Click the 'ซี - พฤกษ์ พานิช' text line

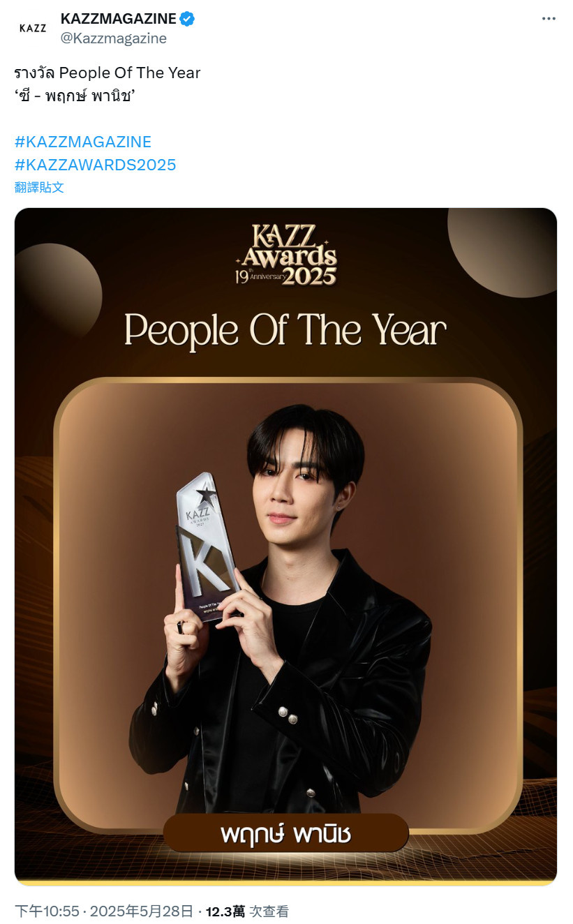[x=74, y=96]
